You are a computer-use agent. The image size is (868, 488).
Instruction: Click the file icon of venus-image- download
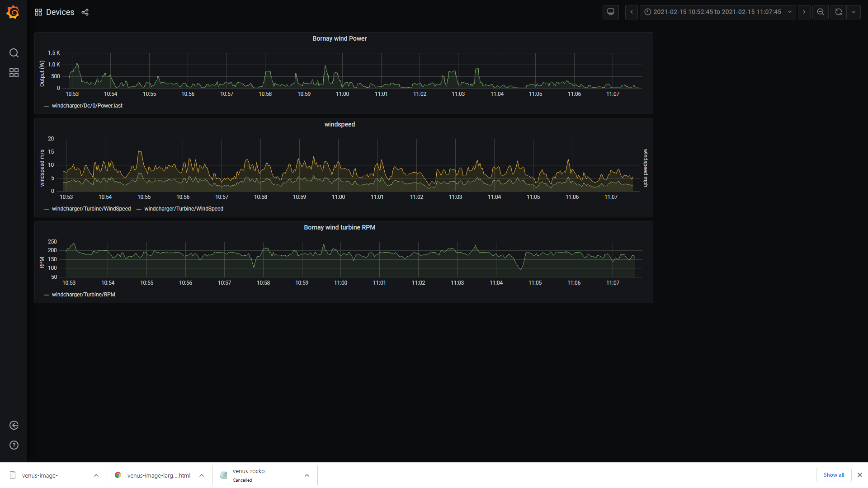13,475
